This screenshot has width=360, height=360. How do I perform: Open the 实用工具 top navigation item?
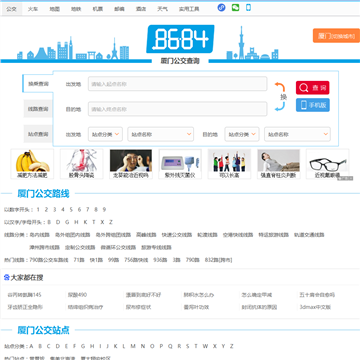coord(189,9)
